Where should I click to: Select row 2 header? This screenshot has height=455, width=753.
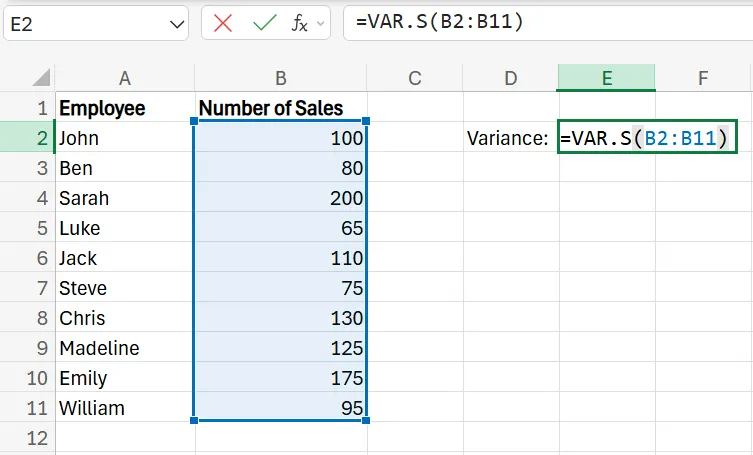[27, 137]
